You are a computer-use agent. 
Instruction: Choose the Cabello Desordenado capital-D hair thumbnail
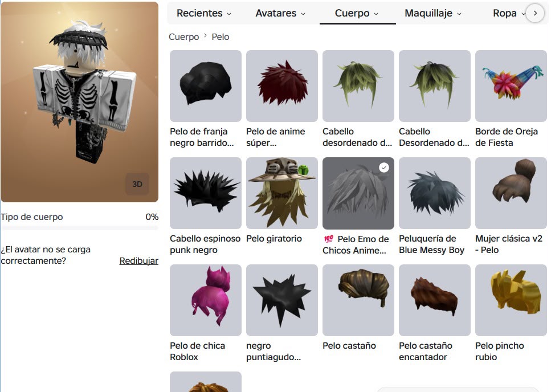(x=435, y=86)
